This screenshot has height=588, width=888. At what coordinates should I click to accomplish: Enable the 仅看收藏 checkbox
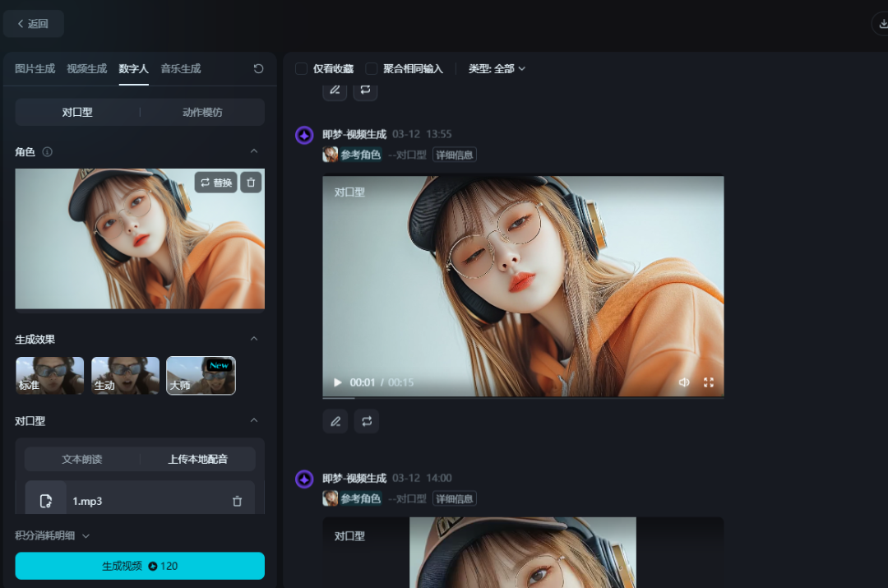coord(301,68)
